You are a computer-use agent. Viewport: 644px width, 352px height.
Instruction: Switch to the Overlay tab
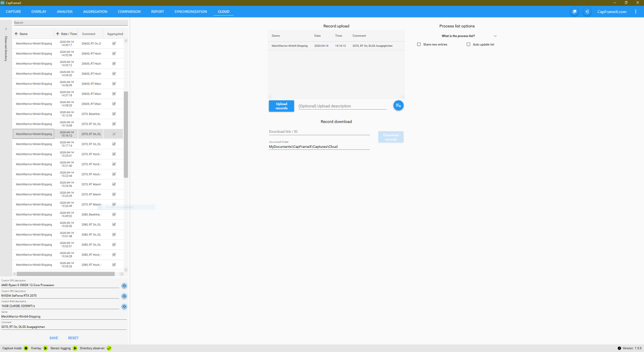tap(39, 12)
